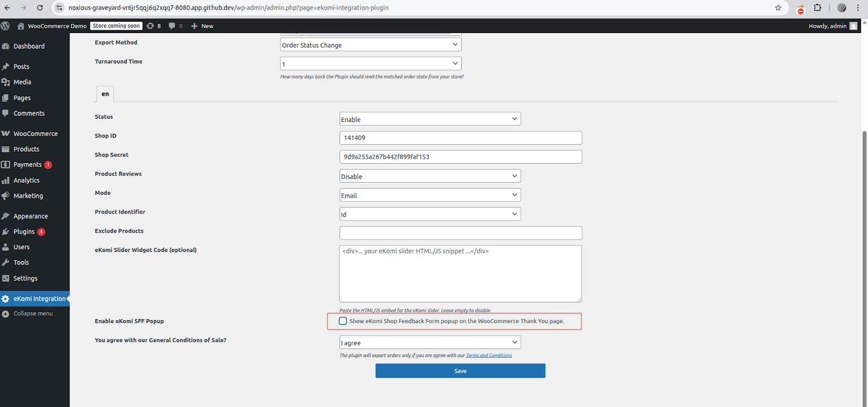This screenshot has width=868, height=407.
Task: Expand the Export Method dropdown
Action: coord(371,45)
